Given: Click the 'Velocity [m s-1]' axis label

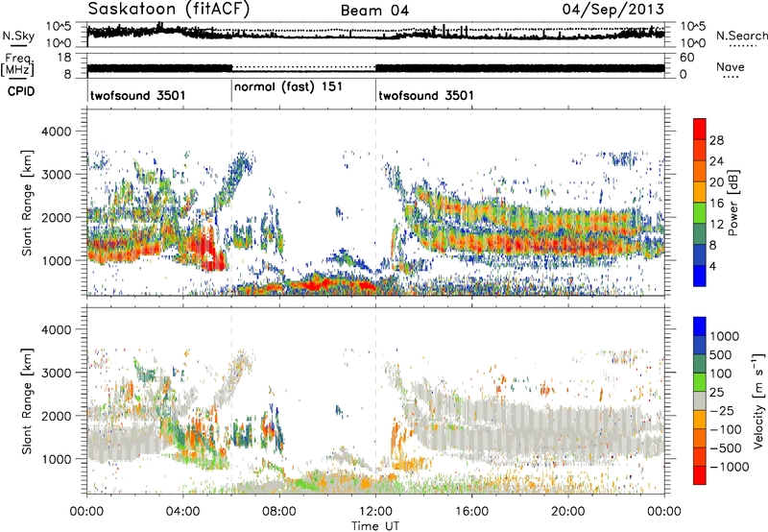Looking at the screenshot, I should click(x=758, y=400).
